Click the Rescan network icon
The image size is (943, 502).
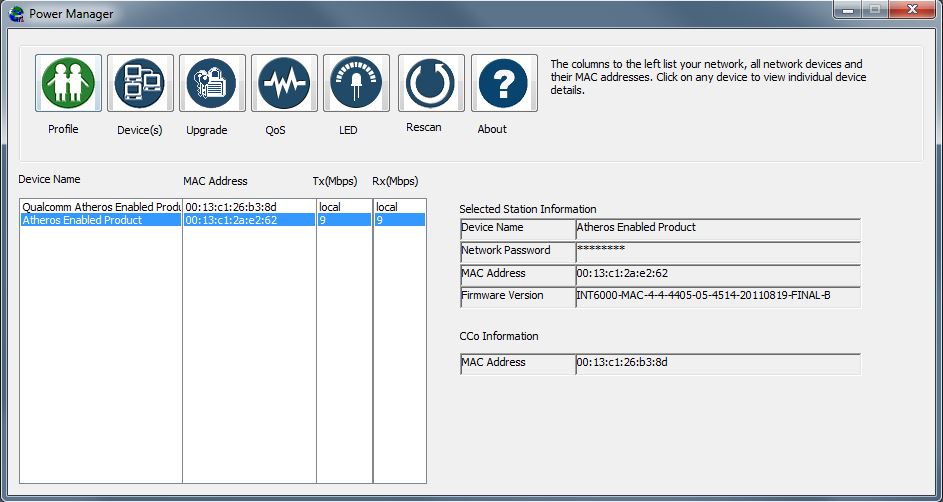tap(431, 83)
